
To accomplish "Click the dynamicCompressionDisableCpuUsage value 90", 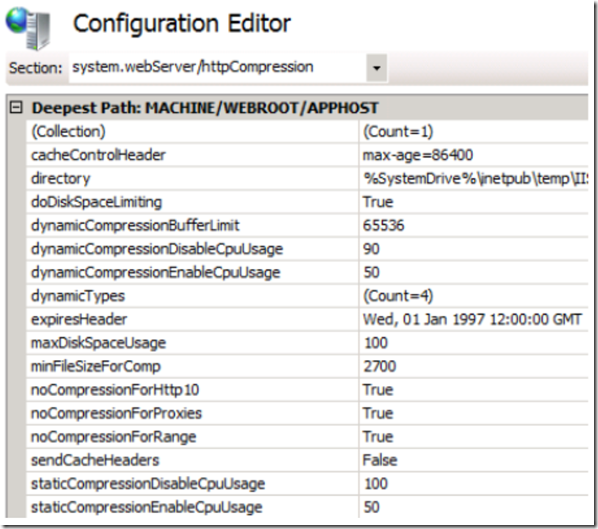I will (x=371, y=249).
